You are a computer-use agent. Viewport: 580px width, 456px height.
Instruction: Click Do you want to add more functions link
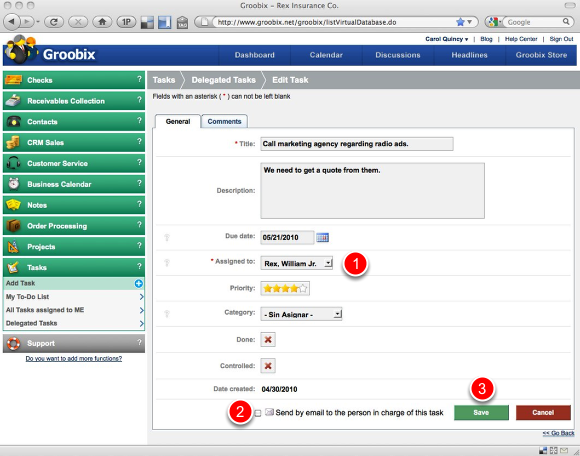point(74,358)
